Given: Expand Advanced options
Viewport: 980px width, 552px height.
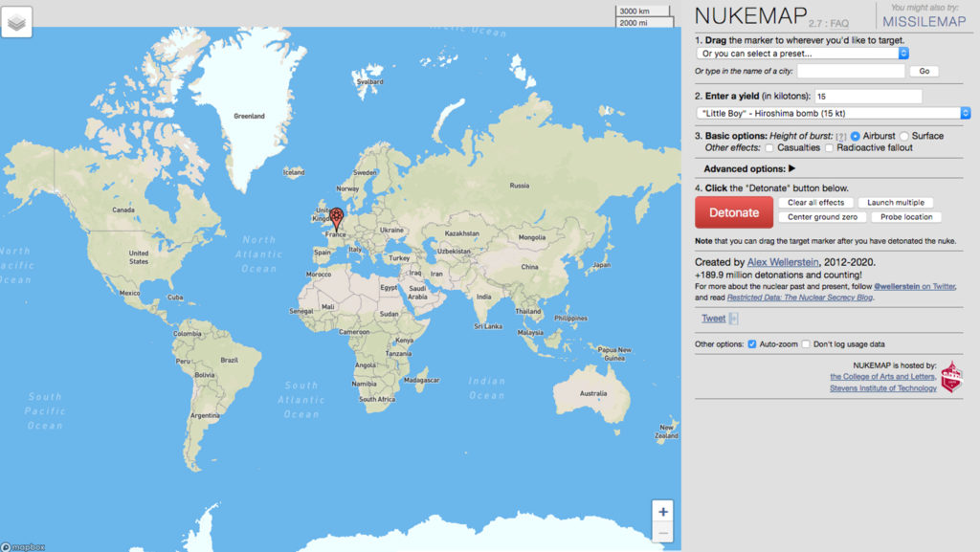Looking at the screenshot, I should tap(749, 168).
